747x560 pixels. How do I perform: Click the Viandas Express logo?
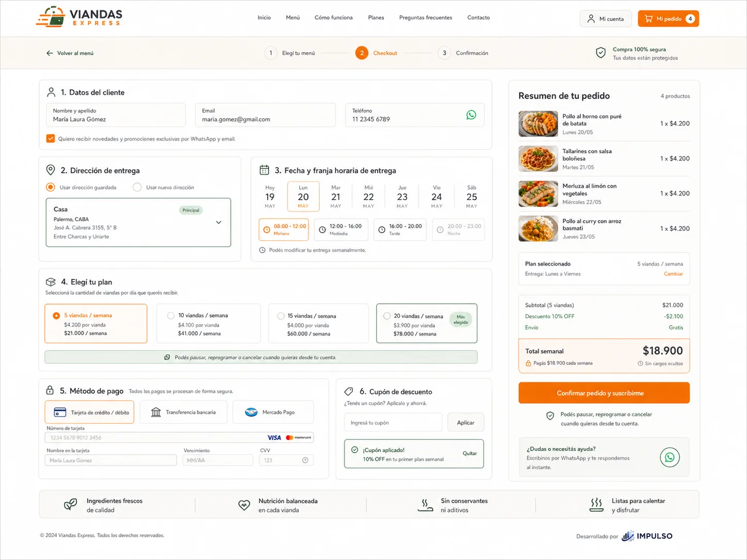coord(79,17)
